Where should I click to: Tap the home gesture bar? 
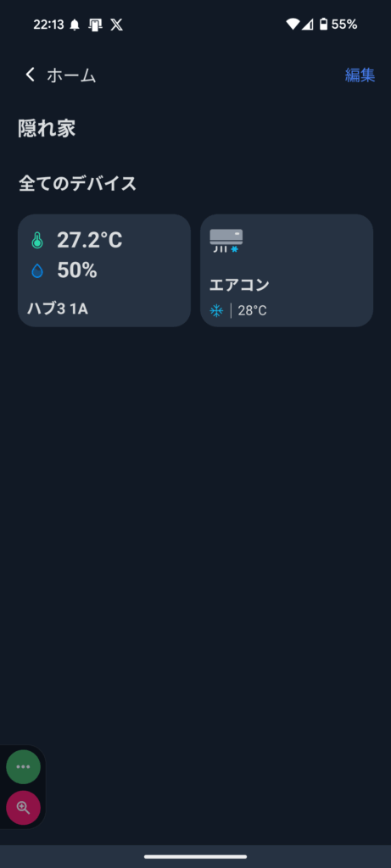coord(195,856)
